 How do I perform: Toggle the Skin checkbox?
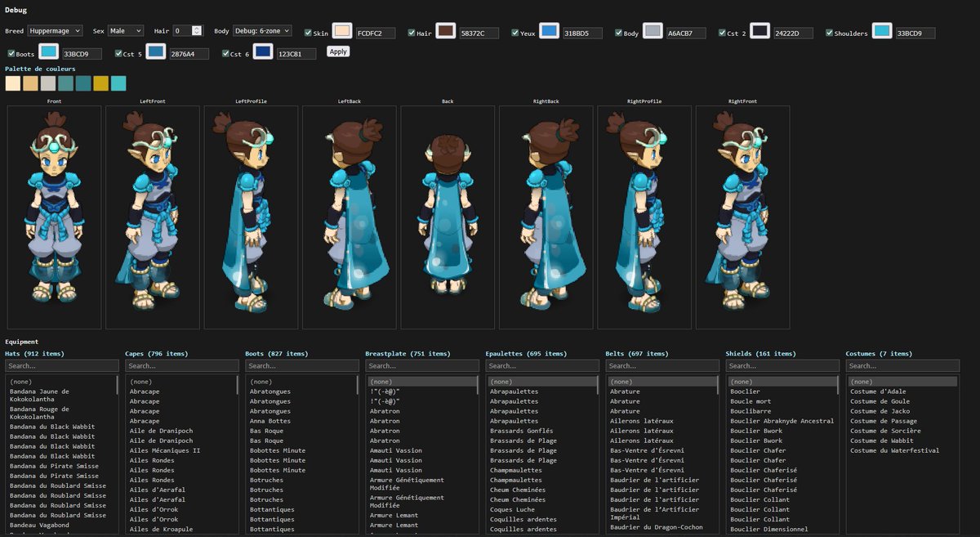[x=308, y=34]
